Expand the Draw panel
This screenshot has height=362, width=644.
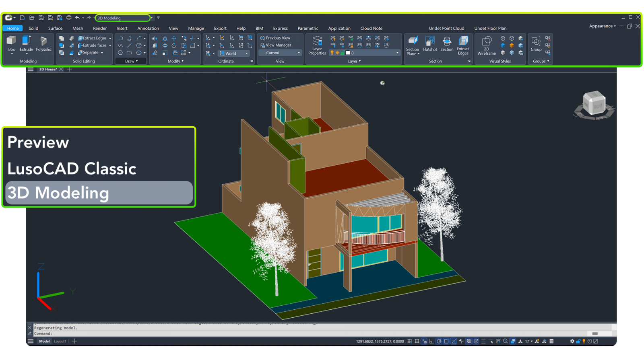[131, 61]
